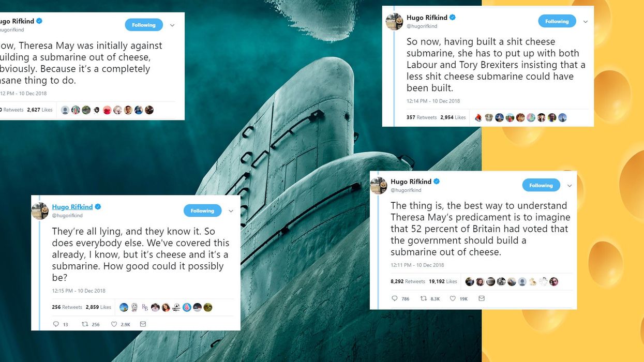The image size is (644, 362).
Task: View the 8,292 Retweets list
Action: pyautogui.click(x=408, y=281)
